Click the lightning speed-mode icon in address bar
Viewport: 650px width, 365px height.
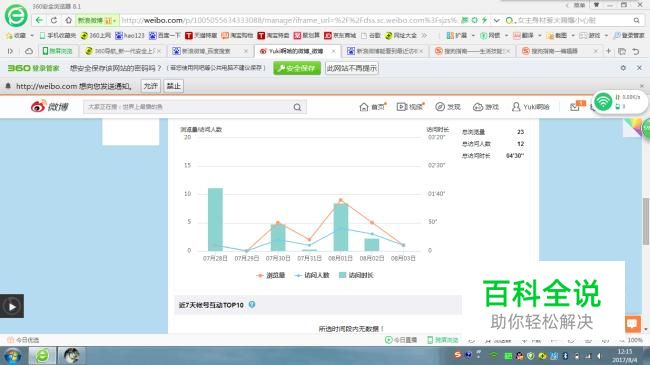click(x=484, y=20)
